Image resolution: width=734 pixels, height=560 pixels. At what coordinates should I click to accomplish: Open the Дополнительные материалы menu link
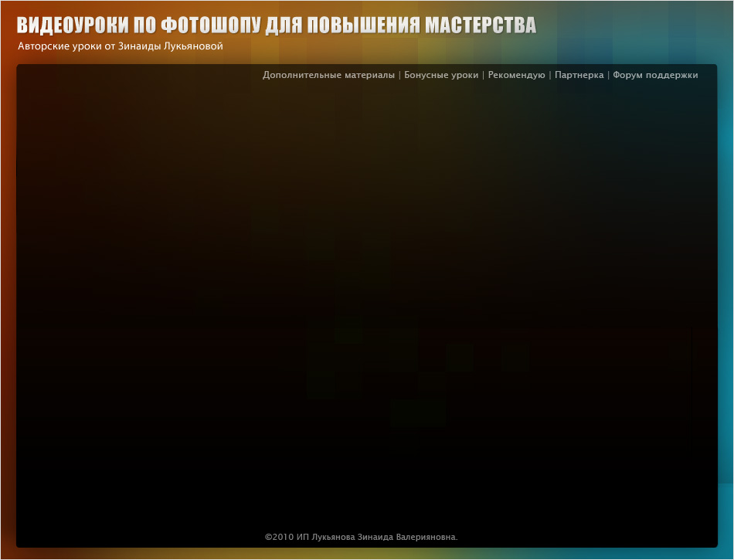click(328, 76)
